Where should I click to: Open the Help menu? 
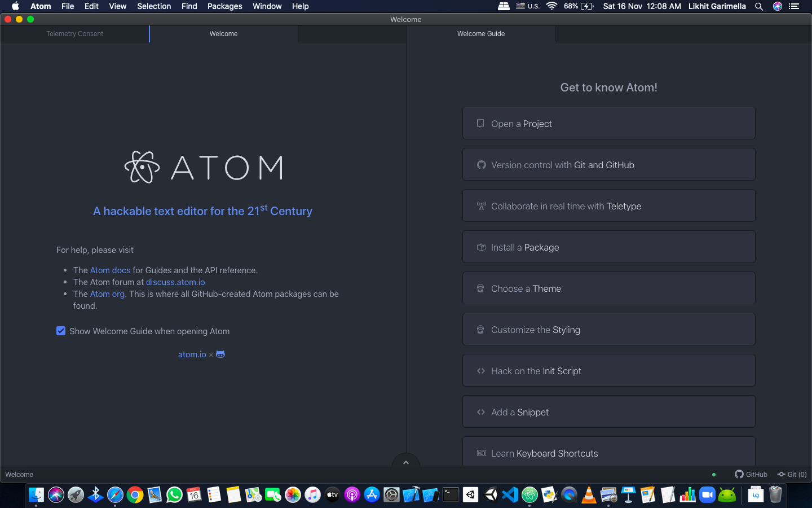300,6
